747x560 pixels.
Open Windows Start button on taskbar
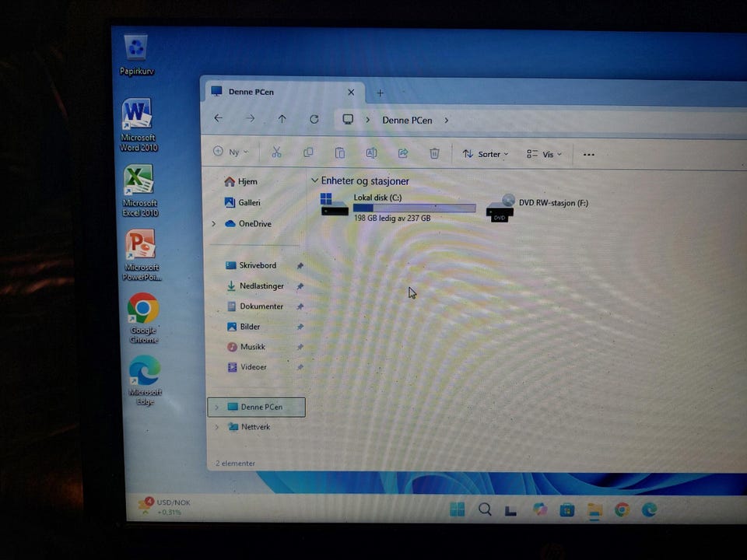click(458, 509)
